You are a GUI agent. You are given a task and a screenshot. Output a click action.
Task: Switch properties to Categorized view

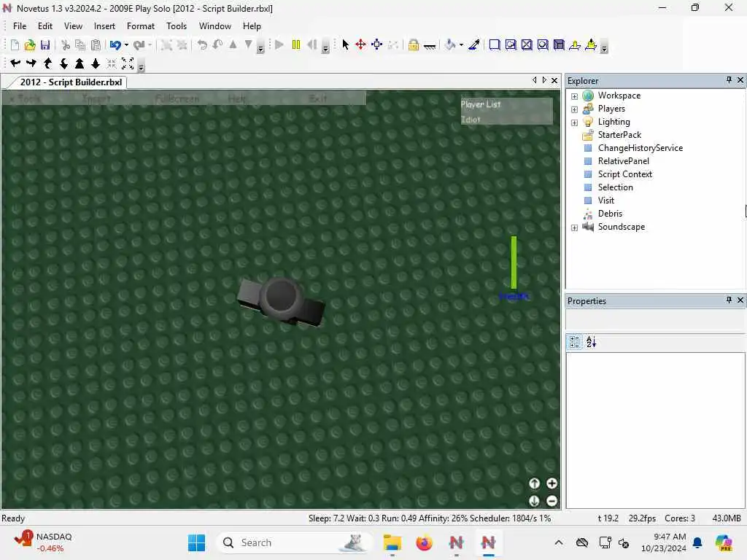(575, 341)
